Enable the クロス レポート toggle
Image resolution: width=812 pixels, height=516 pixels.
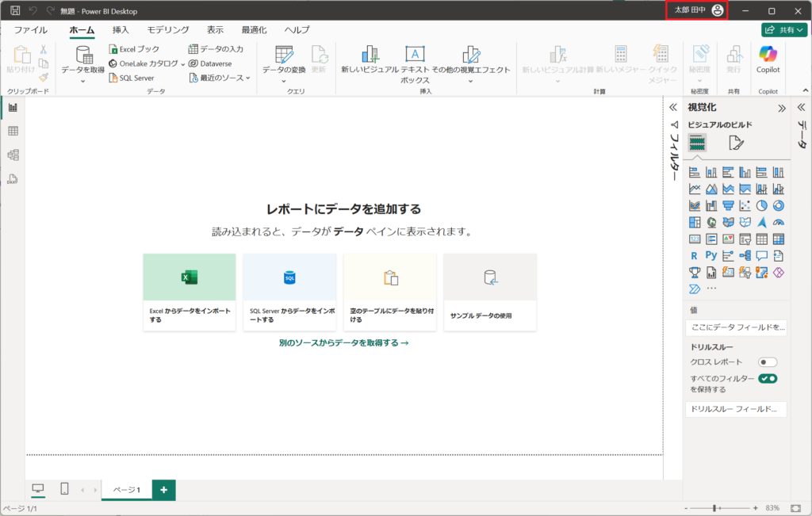pos(767,362)
